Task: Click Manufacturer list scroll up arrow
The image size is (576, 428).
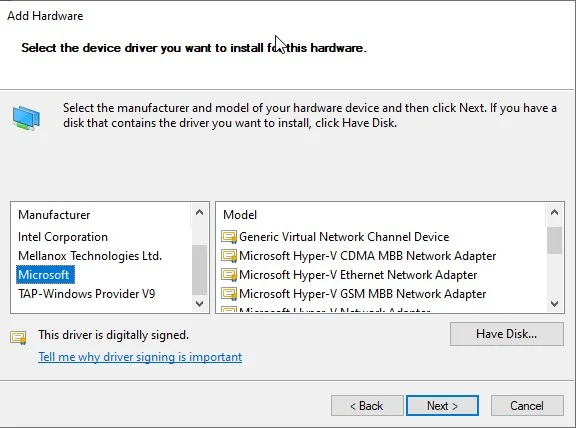Action: click(199, 212)
